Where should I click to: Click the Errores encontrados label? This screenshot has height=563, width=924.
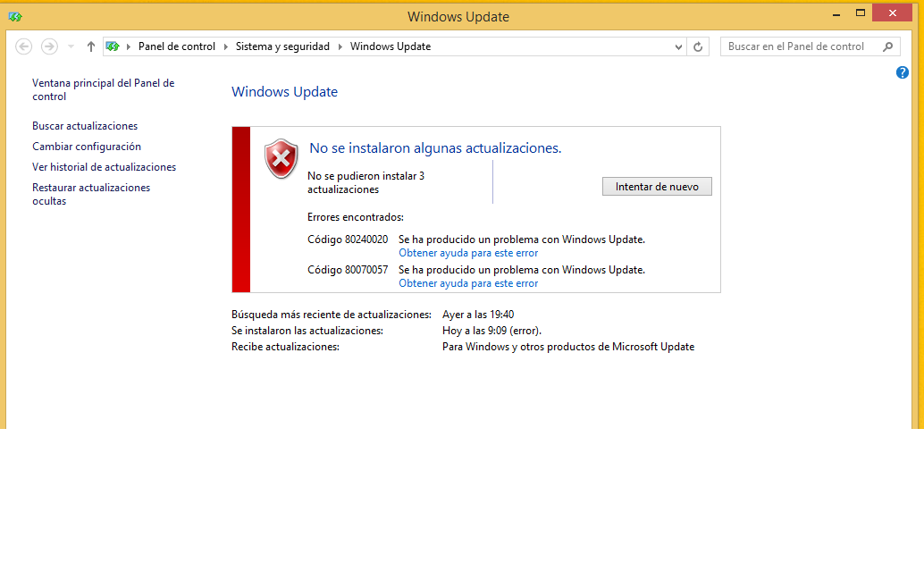click(x=356, y=217)
